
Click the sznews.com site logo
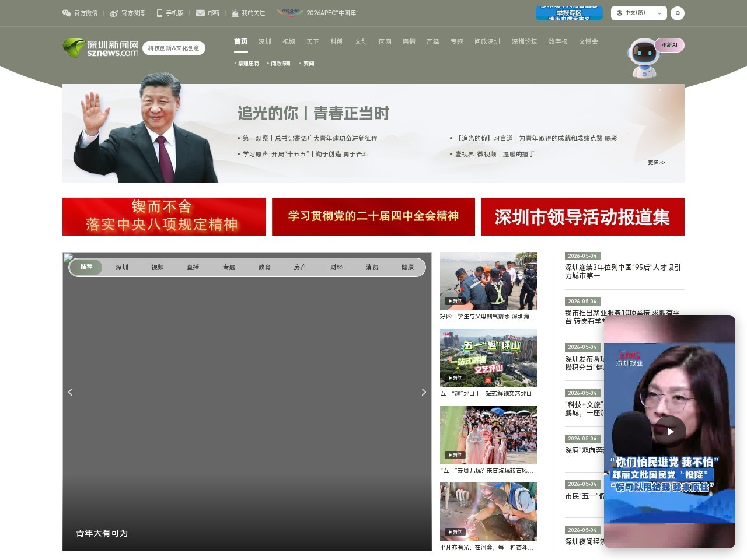click(x=101, y=48)
